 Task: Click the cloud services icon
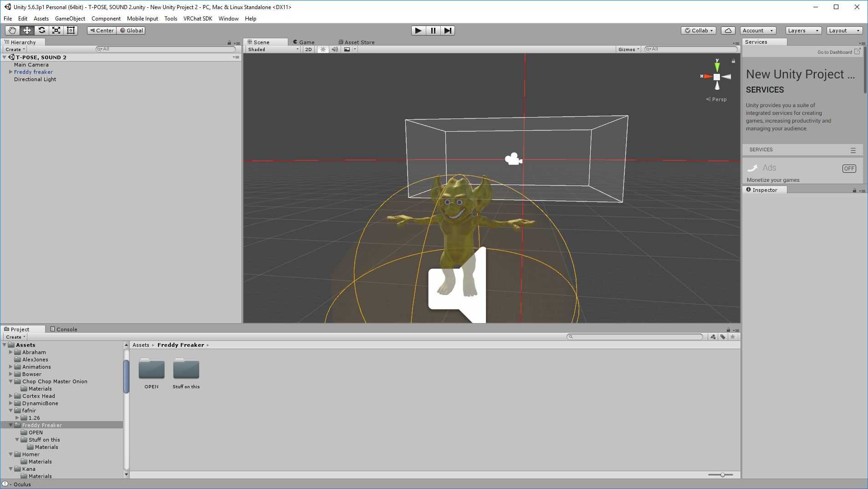[728, 31]
